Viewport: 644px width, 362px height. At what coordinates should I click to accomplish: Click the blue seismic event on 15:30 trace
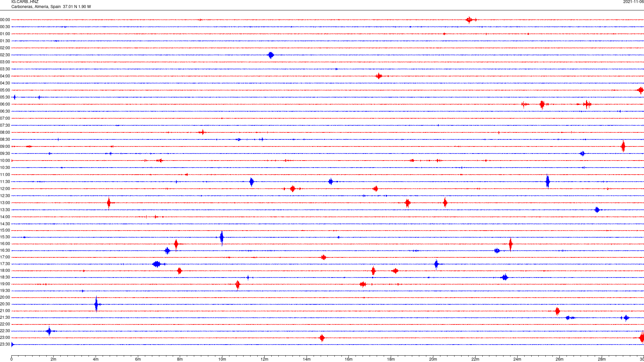click(222, 238)
